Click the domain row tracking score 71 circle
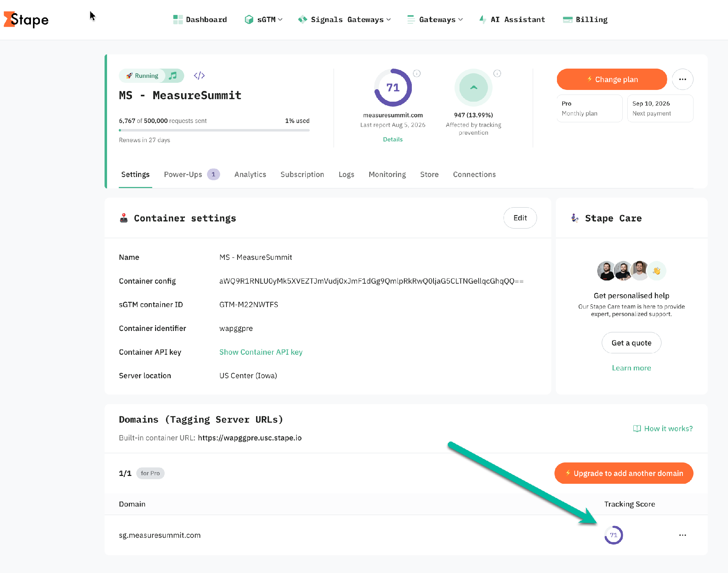This screenshot has width=728, height=573. (x=613, y=535)
